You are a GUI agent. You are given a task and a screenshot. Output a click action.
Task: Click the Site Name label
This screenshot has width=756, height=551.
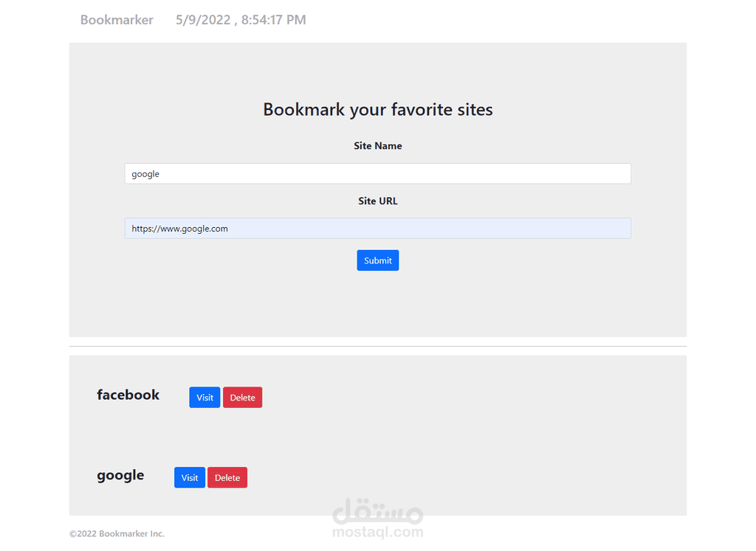click(377, 146)
